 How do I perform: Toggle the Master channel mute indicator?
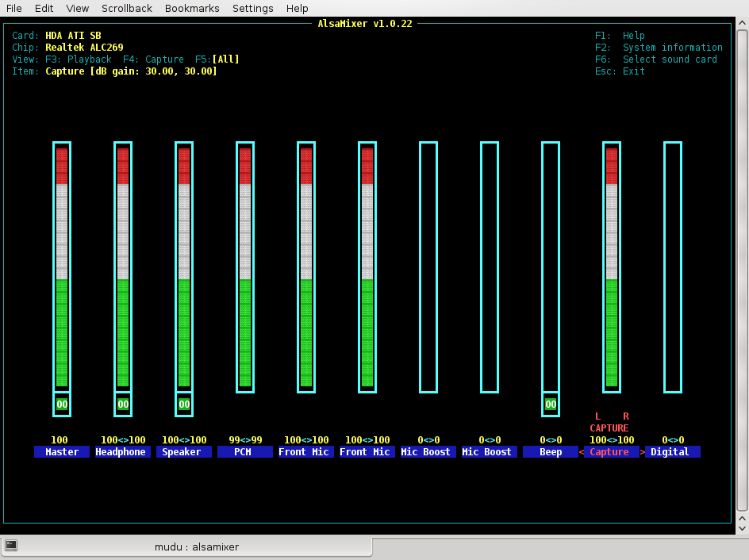click(x=62, y=405)
